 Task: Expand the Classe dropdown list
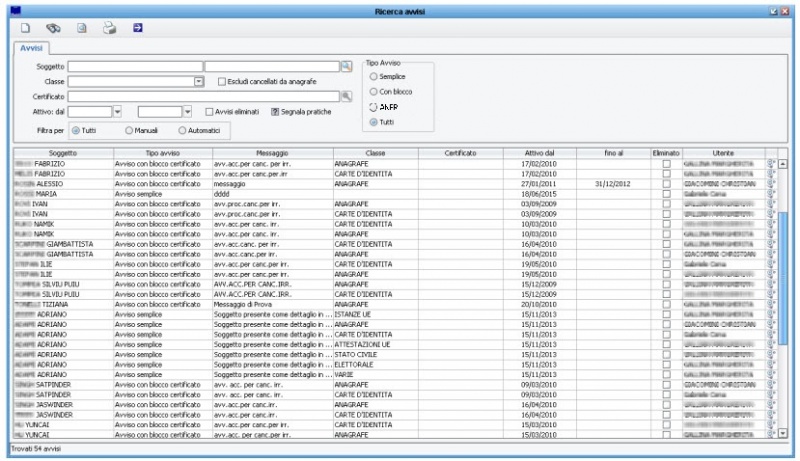(199, 81)
